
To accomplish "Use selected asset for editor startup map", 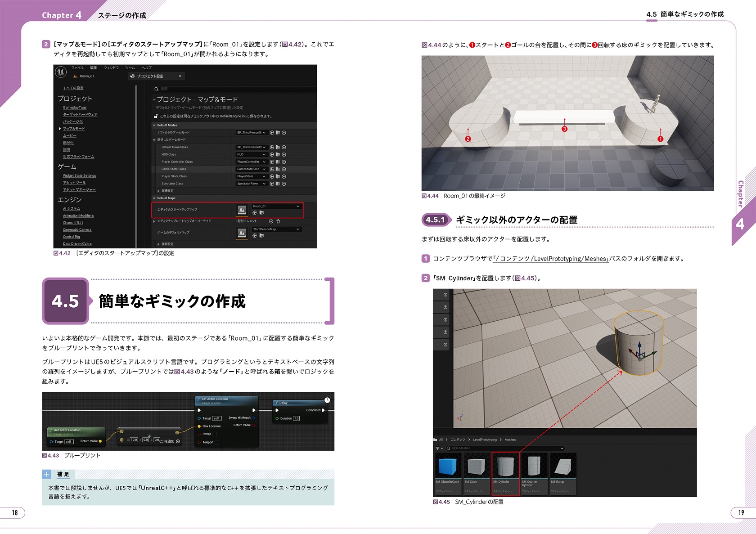I will tap(255, 213).
